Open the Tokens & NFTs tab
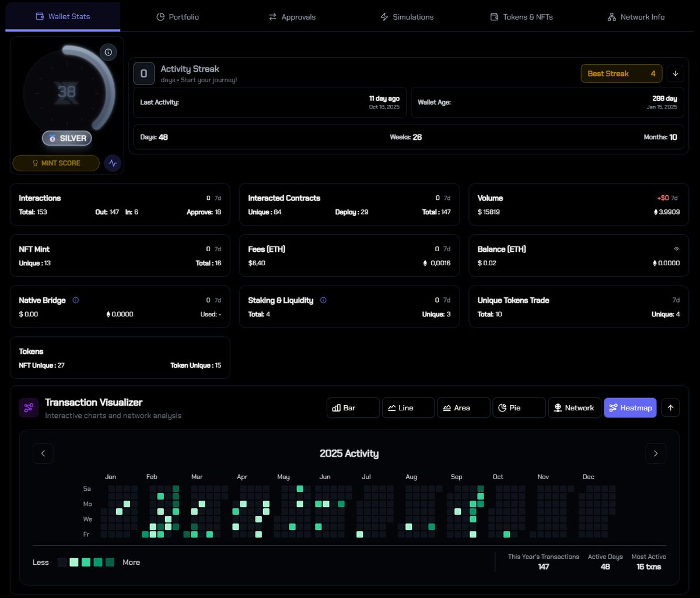 pyautogui.click(x=521, y=16)
